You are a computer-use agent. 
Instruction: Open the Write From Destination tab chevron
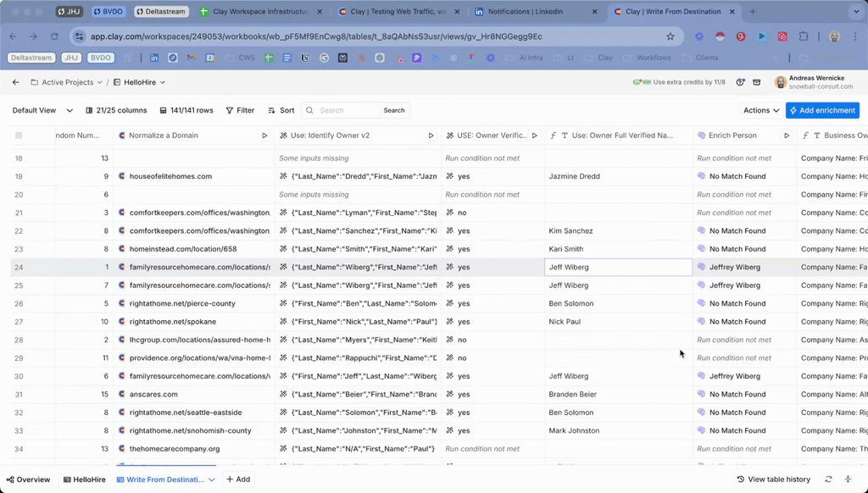pyautogui.click(x=212, y=479)
